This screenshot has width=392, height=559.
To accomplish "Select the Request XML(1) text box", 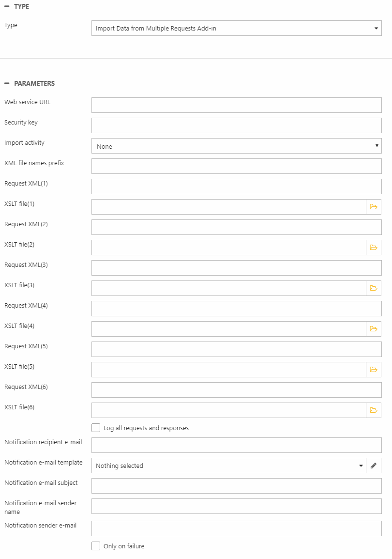I will tap(236, 186).
